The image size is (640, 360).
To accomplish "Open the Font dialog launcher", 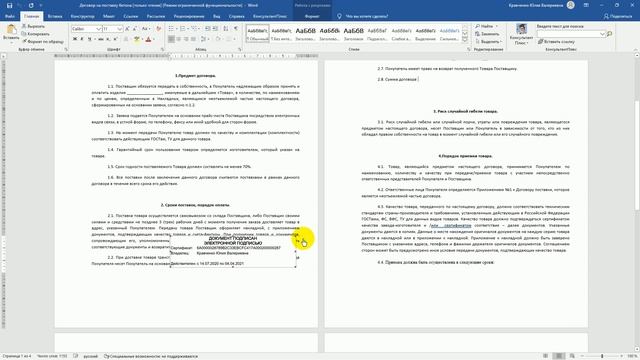I will click(162, 49).
